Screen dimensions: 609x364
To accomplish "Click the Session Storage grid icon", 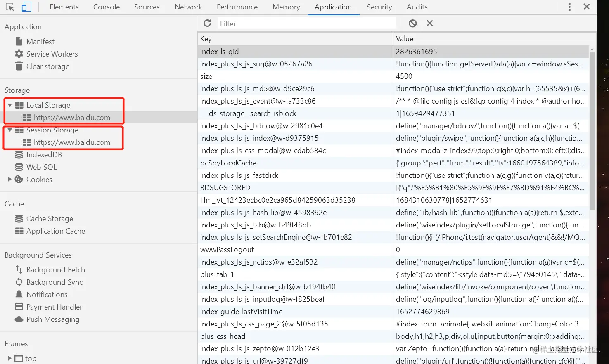I will [19, 130].
